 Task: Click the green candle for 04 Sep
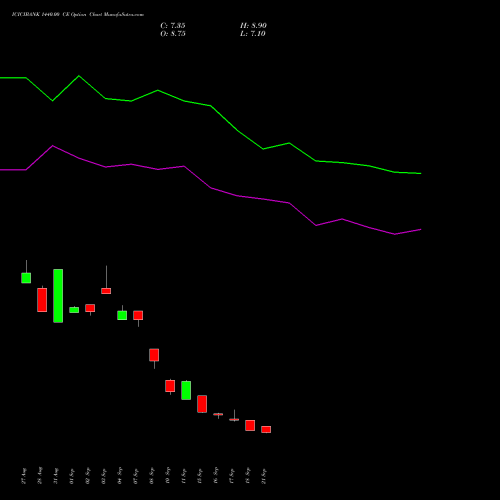pyautogui.click(x=122, y=315)
